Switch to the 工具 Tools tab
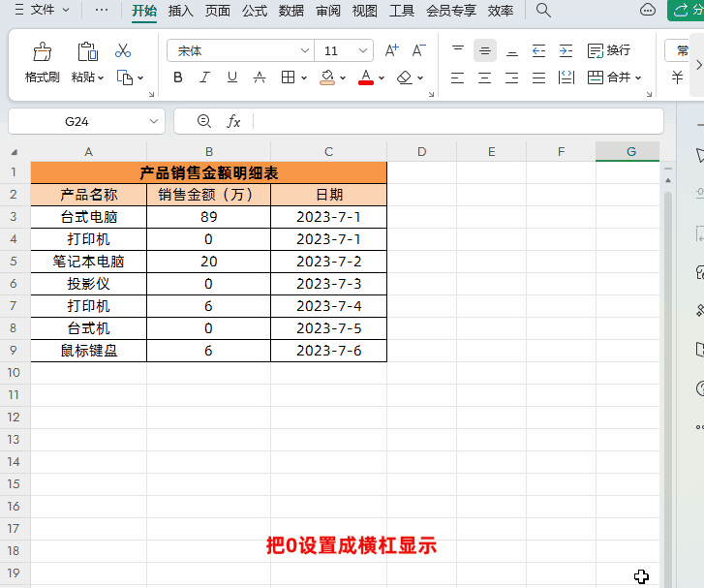704x588 pixels. pos(402,11)
